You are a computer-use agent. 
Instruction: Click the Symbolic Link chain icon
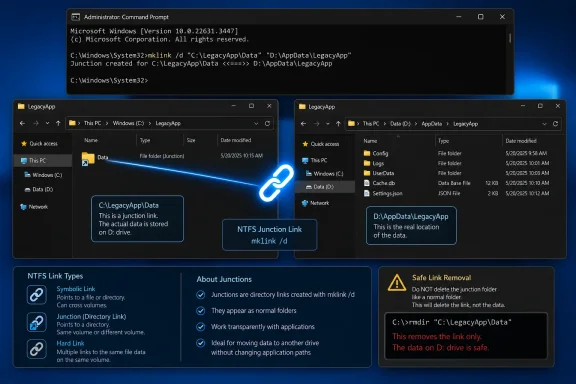37,295
